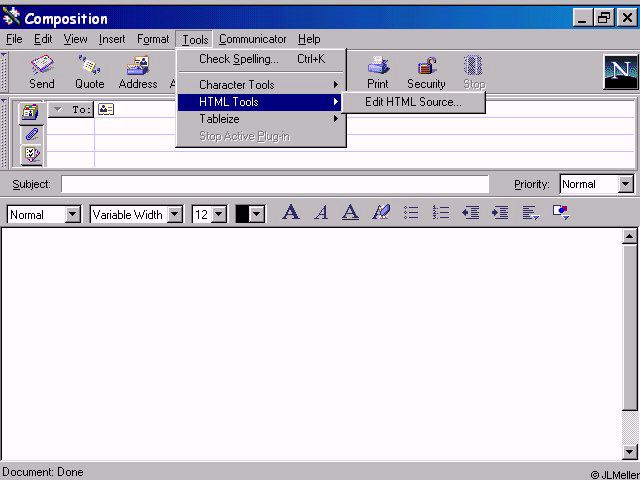Click the address card icon in To row
640x480 pixels.
point(106,109)
